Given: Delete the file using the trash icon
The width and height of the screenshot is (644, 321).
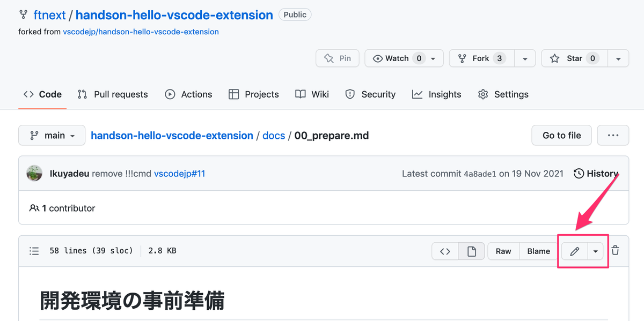Looking at the screenshot, I should pyautogui.click(x=615, y=250).
